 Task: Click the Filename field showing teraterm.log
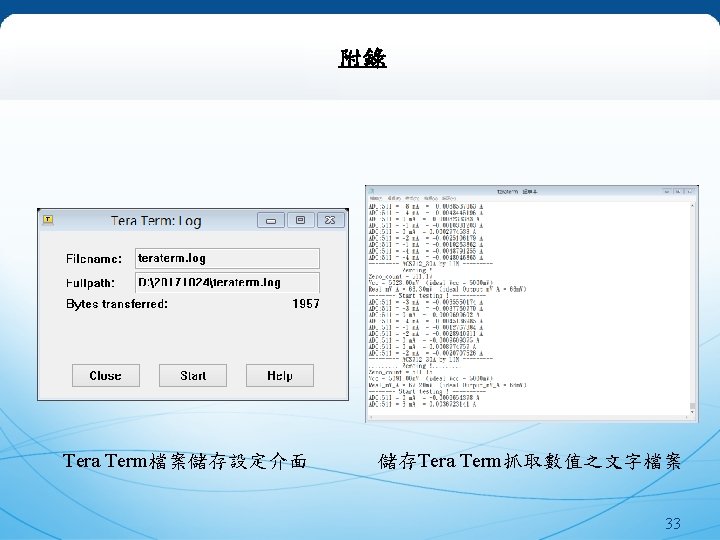[227, 259]
